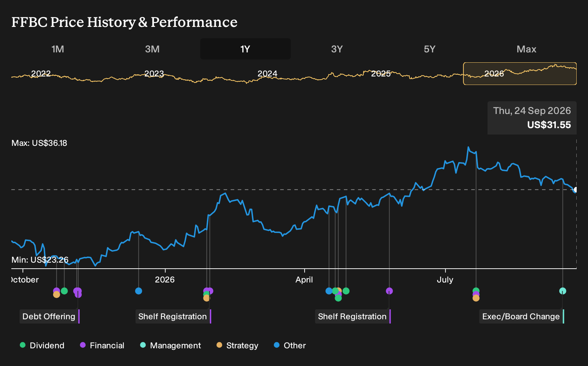Select the orange dot in April cluster
Viewport: 588px width, 366px height.
click(340, 290)
